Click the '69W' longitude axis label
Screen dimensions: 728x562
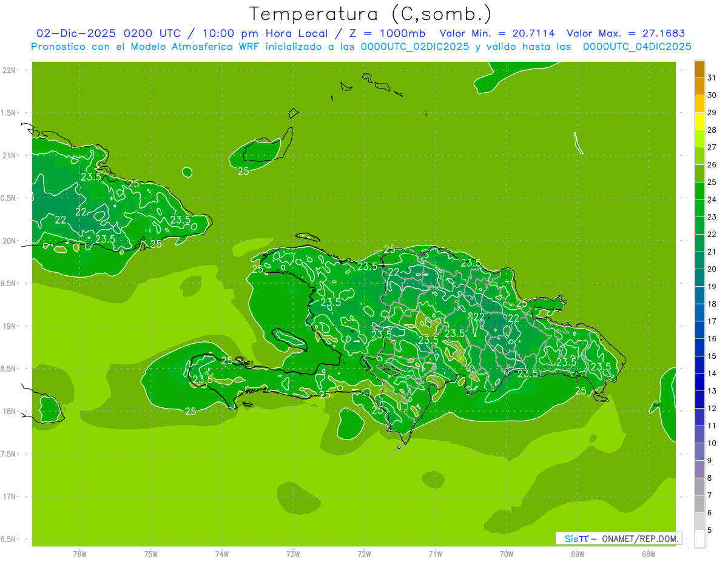578,554
